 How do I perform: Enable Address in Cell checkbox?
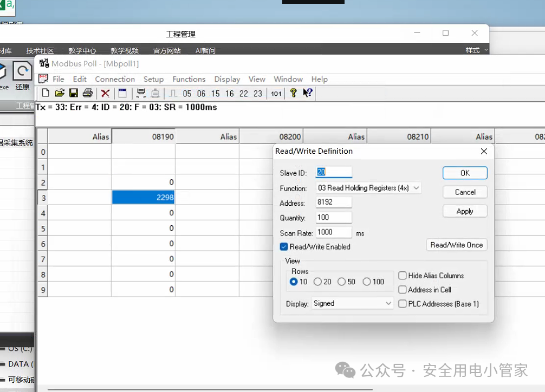click(x=403, y=290)
